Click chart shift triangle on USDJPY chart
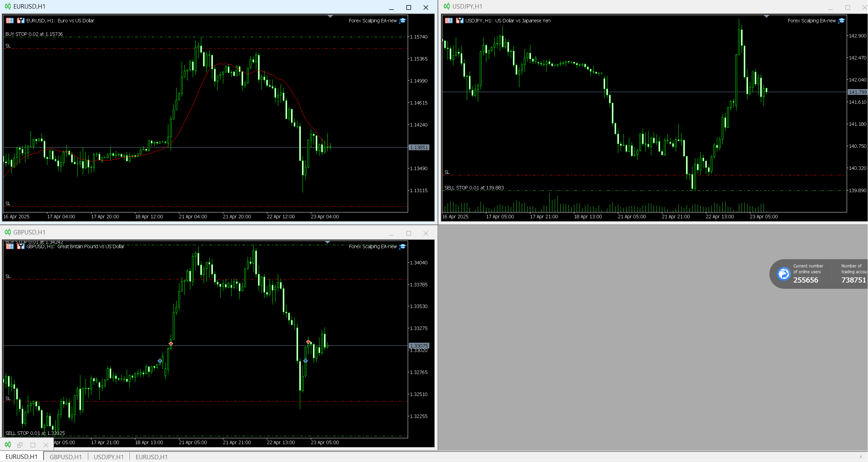Image resolution: width=868 pixels, height=462 pixels. click(x=766, y=16)
